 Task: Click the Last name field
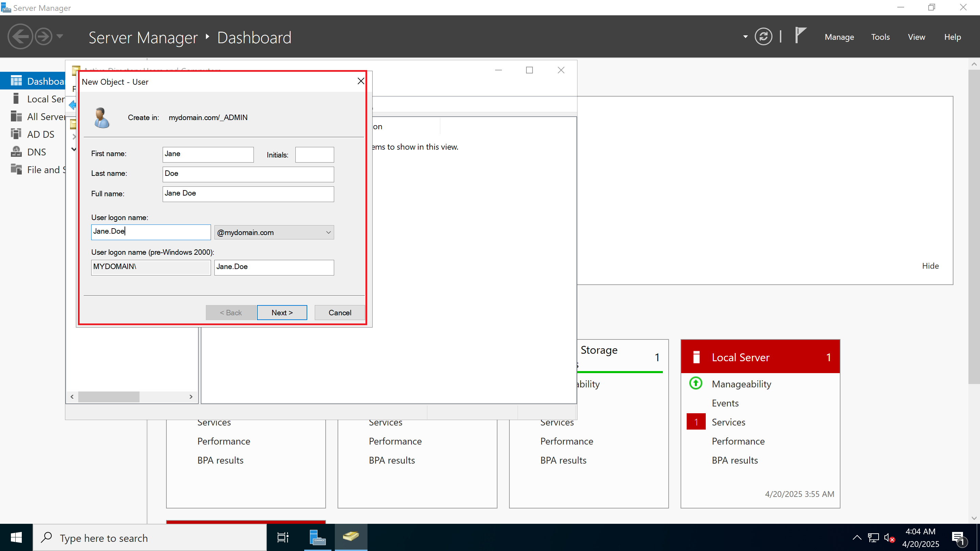coord(248,174)
